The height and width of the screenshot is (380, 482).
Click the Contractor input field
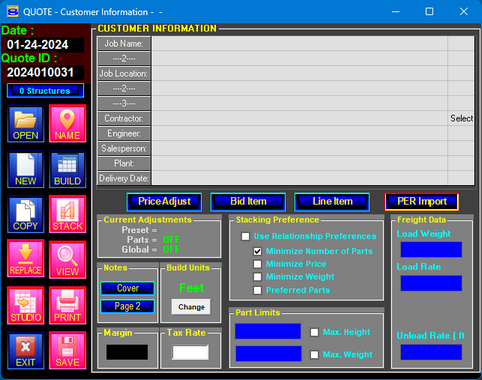tap(300, 118)
